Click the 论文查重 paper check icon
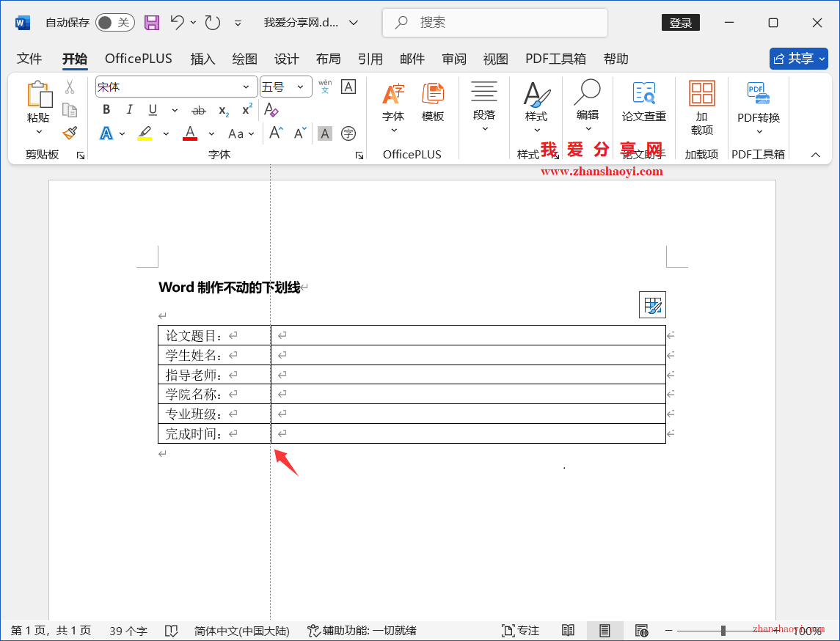This screenshot has width=840, height=641. pos(643,103)
